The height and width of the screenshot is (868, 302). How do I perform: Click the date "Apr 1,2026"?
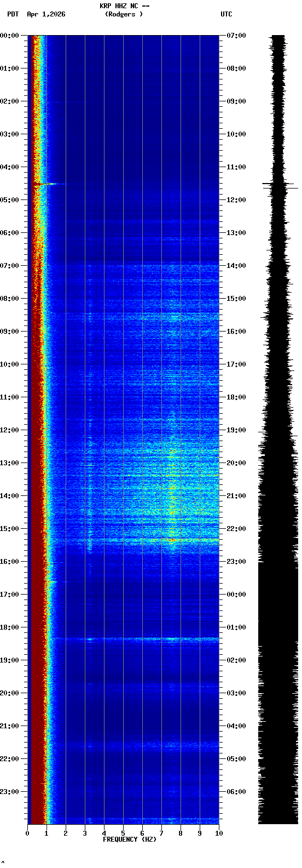coord(46,14)
